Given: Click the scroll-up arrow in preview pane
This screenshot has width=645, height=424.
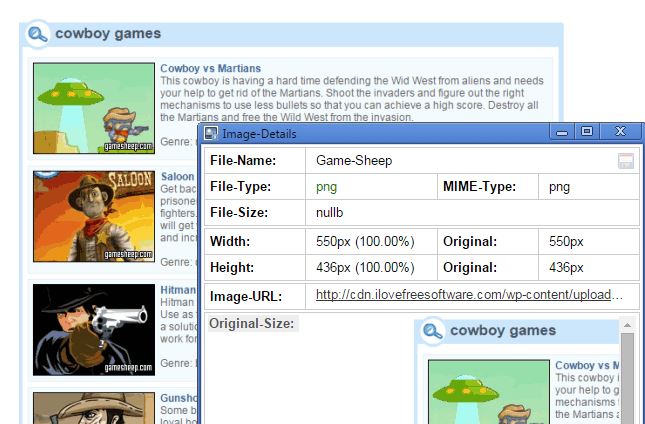Looking at the screenshot, I should 627,326.
